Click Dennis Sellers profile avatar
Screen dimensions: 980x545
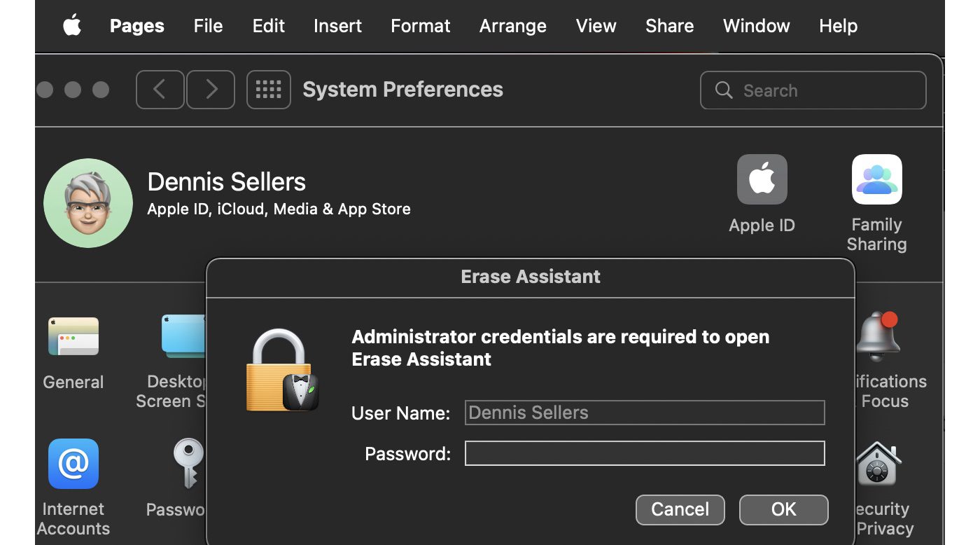tap(88, 203)
